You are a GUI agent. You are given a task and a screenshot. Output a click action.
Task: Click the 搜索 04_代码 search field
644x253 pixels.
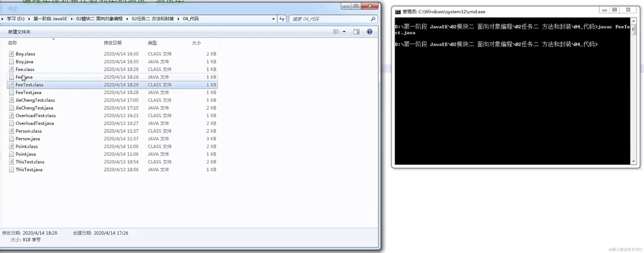pyautogui.click(x=330, y=19)
